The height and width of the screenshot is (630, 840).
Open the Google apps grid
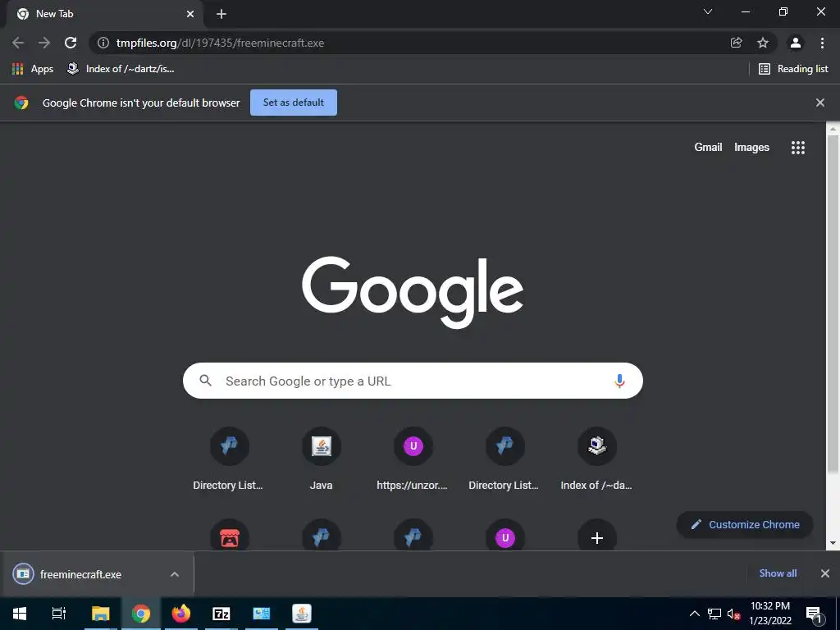point(798,148)
